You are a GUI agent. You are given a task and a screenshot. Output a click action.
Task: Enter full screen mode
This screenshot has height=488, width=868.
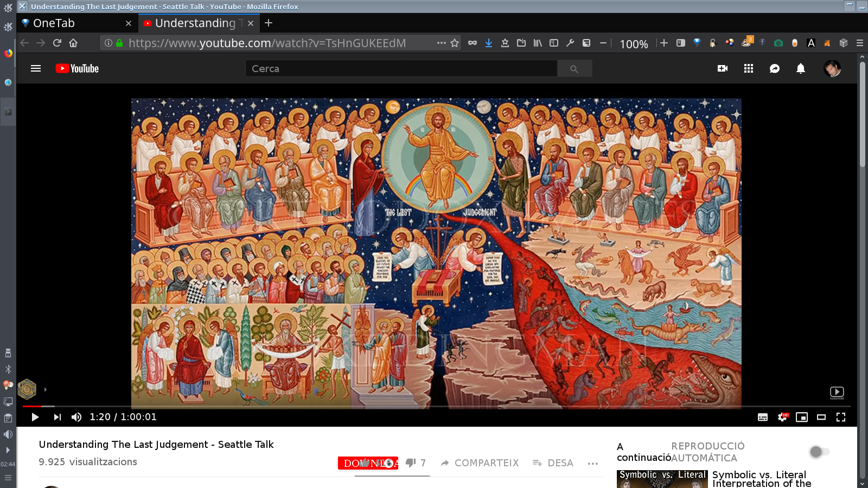(841, 417)
